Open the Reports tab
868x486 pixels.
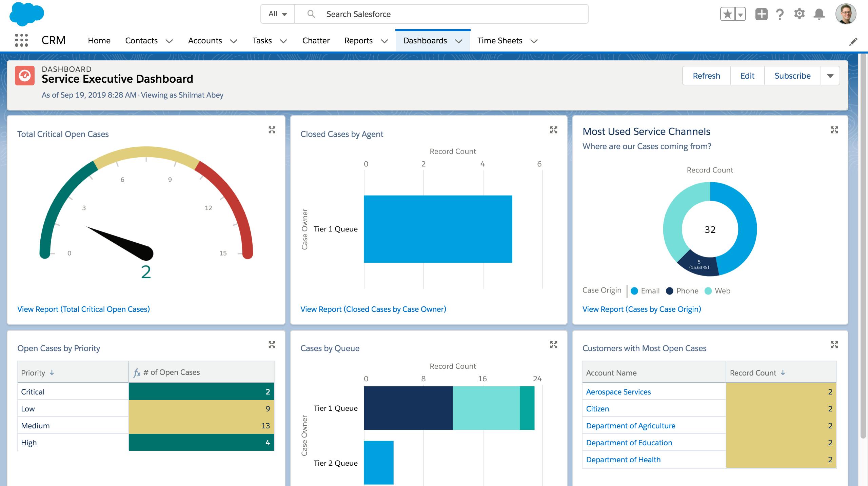pos(358,41)
